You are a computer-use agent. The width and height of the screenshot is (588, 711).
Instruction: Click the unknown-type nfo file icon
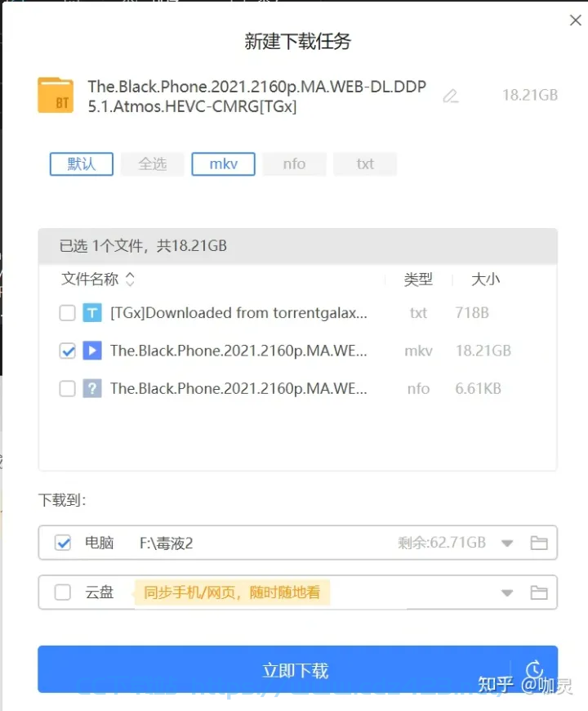coord(92,389)
